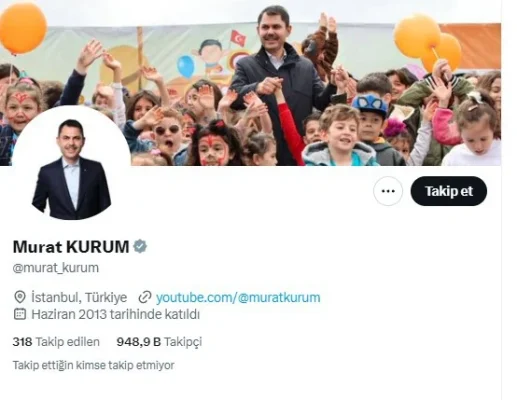Click the location pin icon
This screenshot has height=400, width=517.
20,297
